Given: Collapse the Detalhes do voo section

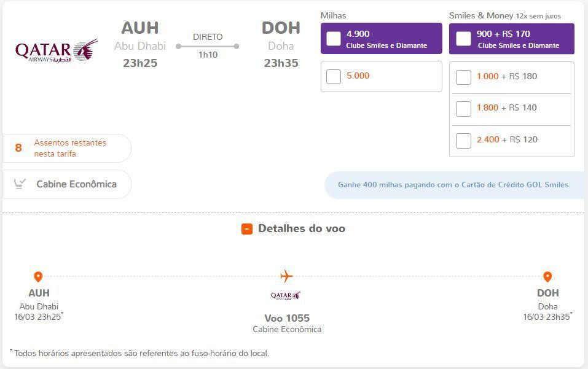Looking at the screenshot, I should pos(293,228).
